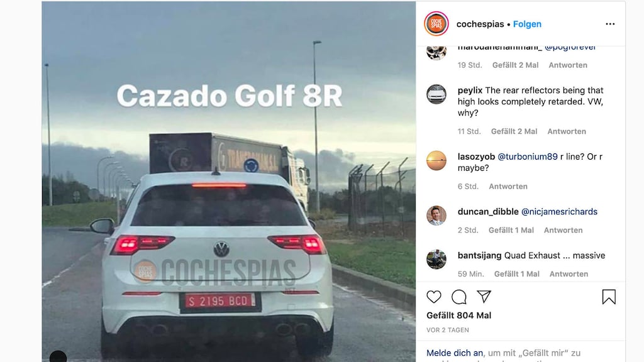Open the 'Gefällt 804 Mal' likes list
Screen dimensions: 644x362
pyautogui.click(x=458, y=315)
